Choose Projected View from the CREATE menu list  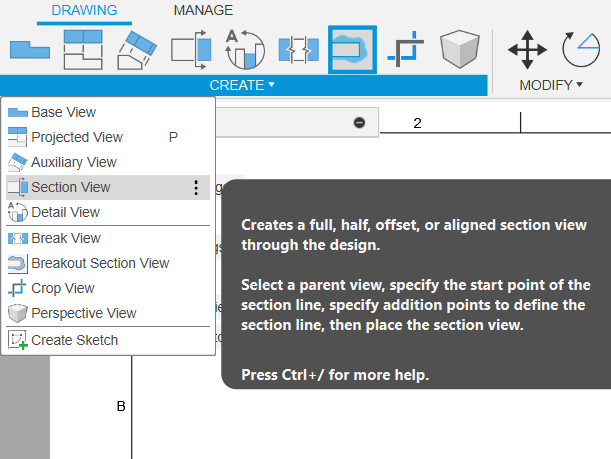[77, 137]
